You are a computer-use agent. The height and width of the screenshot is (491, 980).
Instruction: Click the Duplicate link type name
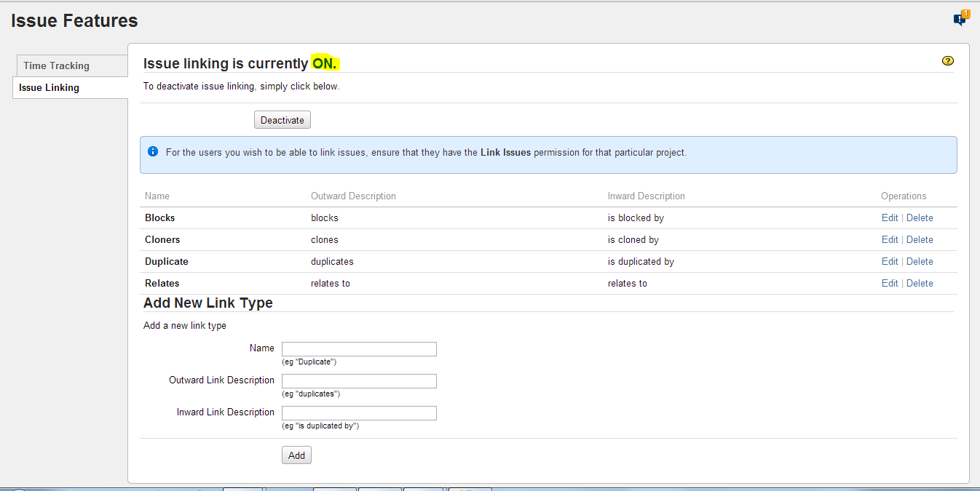[167, 261]
